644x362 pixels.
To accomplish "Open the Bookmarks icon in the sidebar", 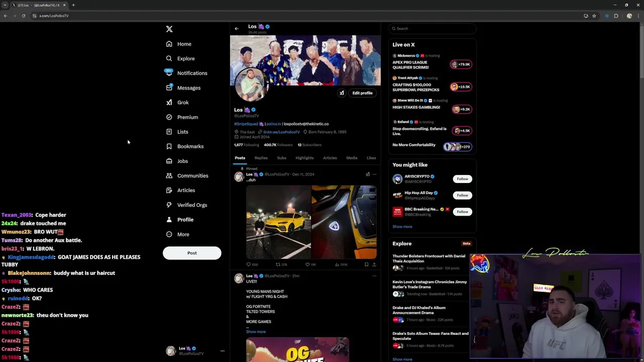I will 169,146.
